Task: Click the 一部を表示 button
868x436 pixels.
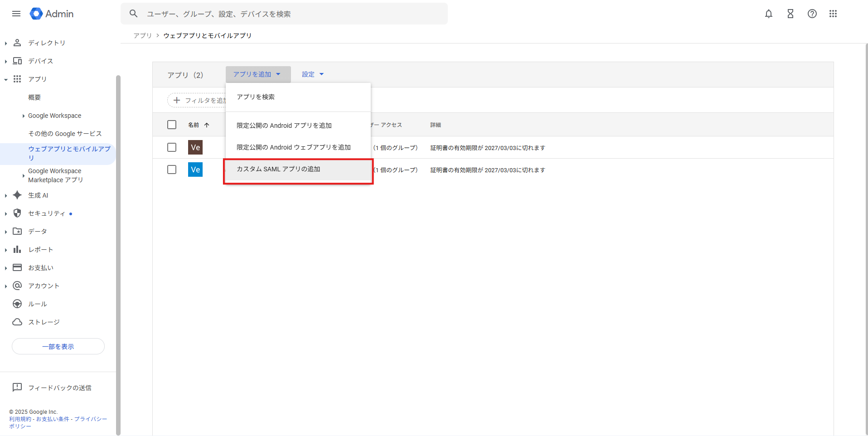Action: 58,346
